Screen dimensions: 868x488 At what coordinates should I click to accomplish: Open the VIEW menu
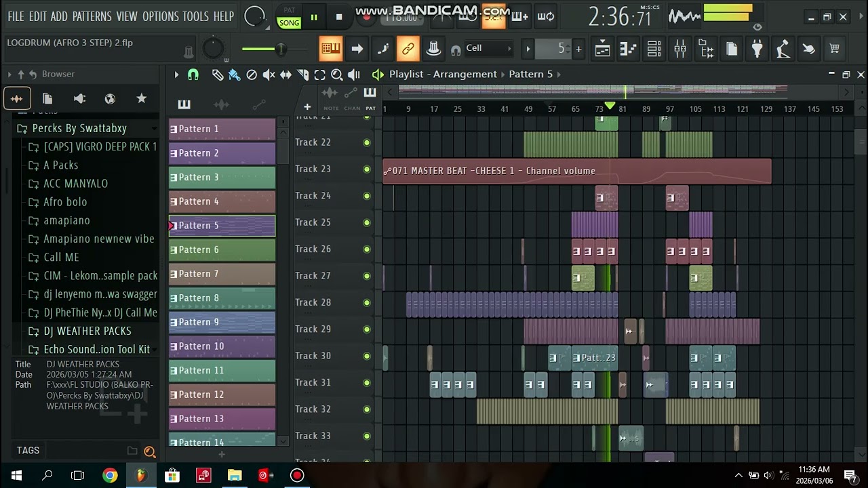[127, 16]
